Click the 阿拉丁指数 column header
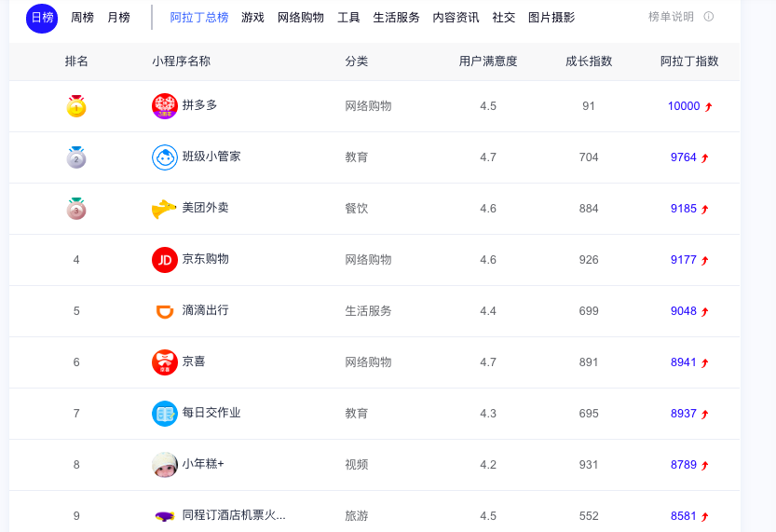Image resolution: width=776 pixels, height=532 pixels. (689, 61)
